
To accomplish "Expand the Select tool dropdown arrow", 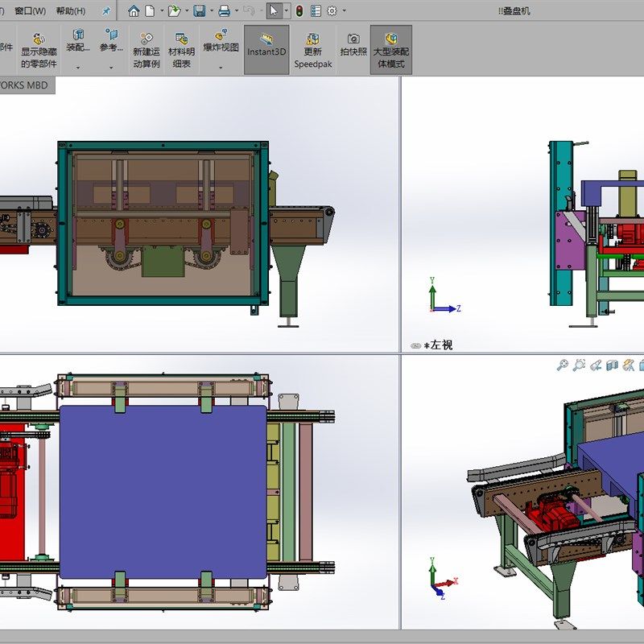I will pos(287,10).
